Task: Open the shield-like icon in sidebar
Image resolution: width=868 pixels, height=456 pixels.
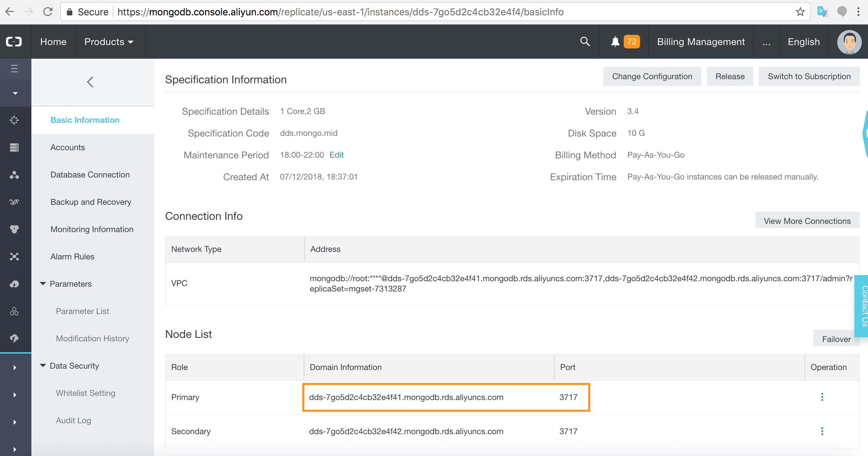Action: pyautogui.click(x=14, y=229)
